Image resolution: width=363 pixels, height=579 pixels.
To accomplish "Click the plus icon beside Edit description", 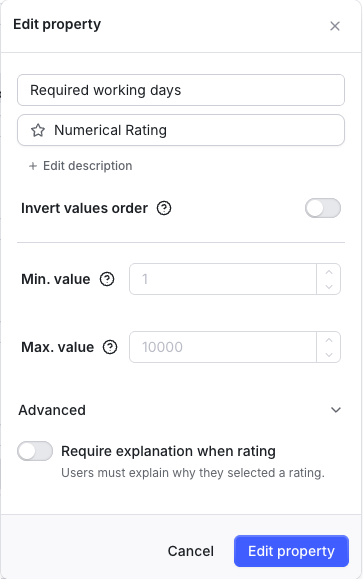I will pyautogui.click(x=33, y=166).
